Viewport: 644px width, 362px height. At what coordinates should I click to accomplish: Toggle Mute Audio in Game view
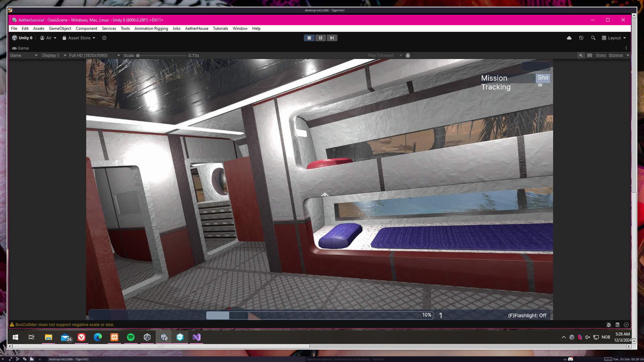click(x=581, y=55)
